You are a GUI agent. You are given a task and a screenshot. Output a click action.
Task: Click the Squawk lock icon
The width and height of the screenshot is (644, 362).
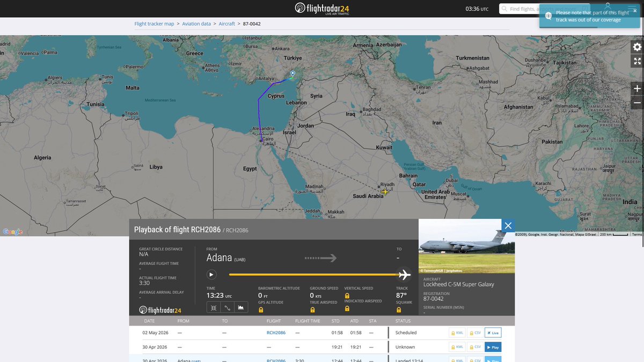pyautogui.click(x=399, y=310)
